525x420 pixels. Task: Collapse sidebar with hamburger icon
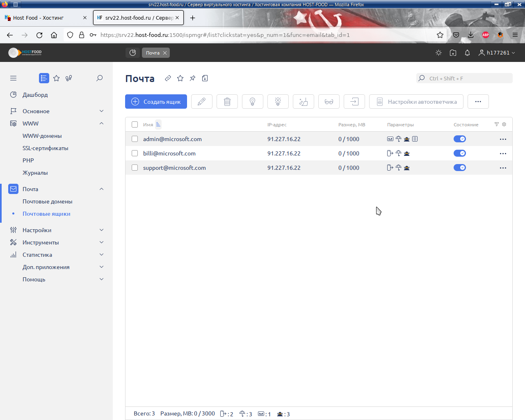(14, 78)
